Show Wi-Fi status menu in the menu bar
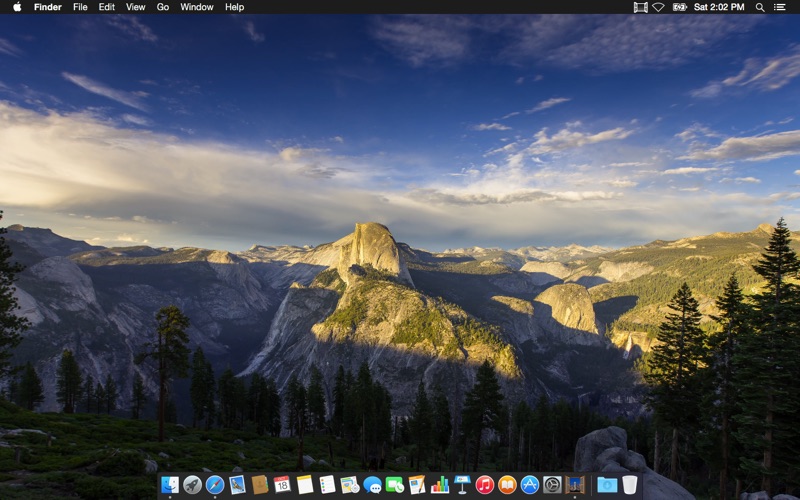The height and width of the screenshot is (500, 800). coord(658,7)
